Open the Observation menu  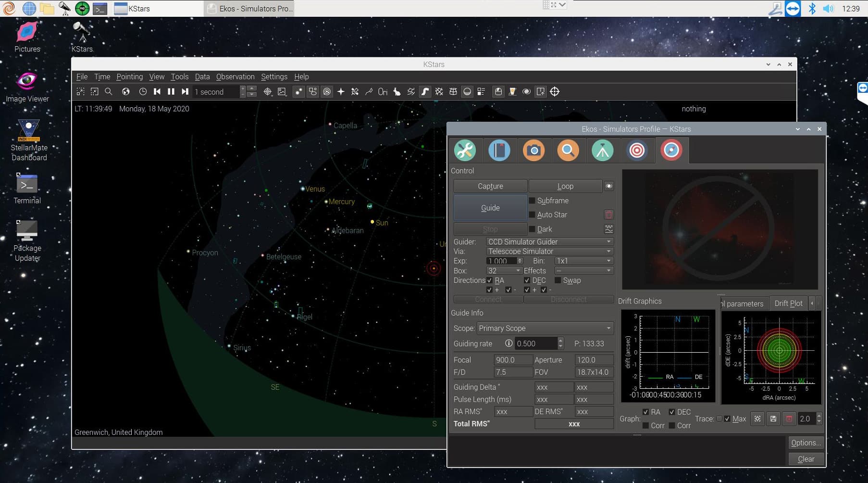(x=235, y=76)
